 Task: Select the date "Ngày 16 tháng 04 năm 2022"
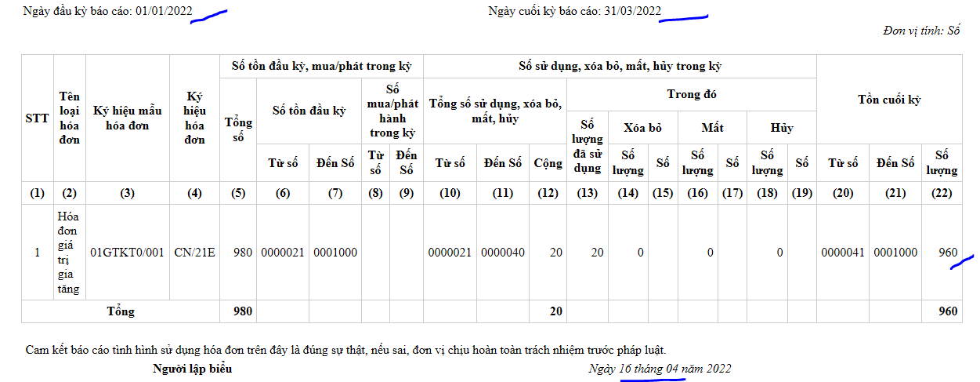click(x=660, y=369)
